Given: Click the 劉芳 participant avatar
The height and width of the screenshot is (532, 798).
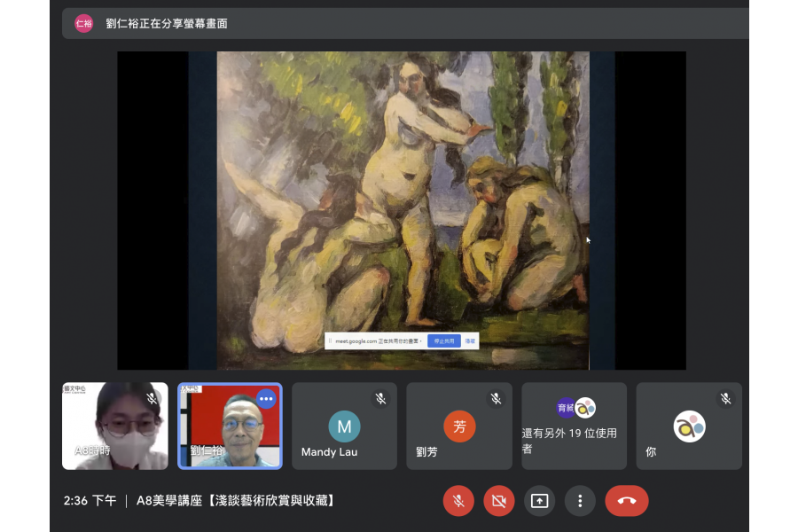Looking at the screenshot, I should [x=459, y=426].
